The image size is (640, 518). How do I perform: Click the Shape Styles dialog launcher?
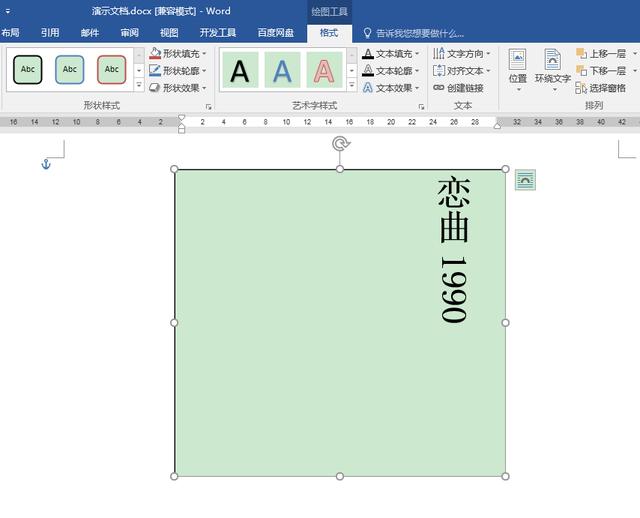(x=209, y=107)
